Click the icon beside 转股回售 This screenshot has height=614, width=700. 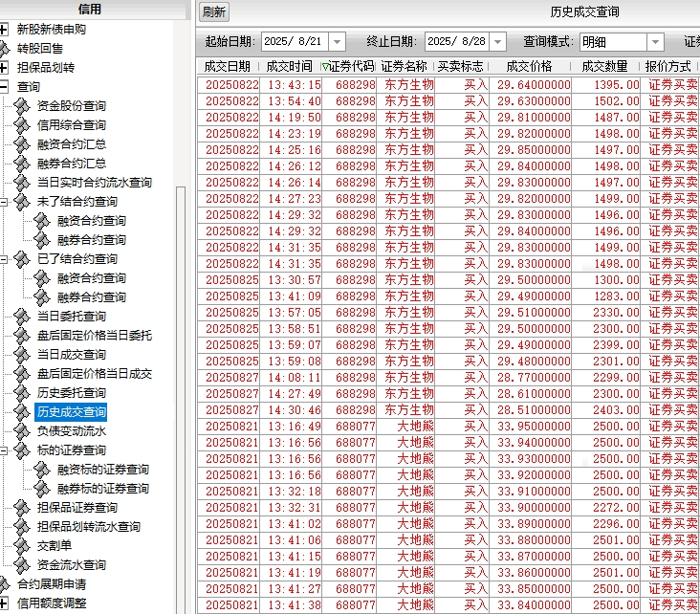(5, 49)
